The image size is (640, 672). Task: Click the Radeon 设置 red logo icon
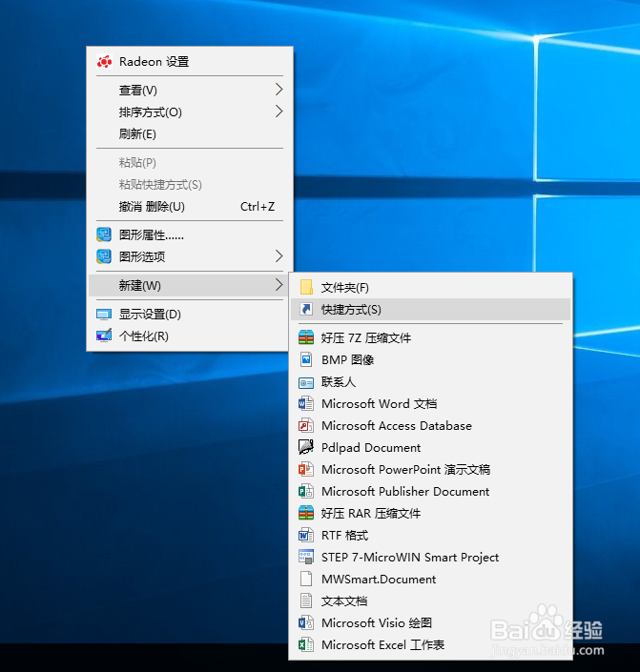tap(104, 62)
